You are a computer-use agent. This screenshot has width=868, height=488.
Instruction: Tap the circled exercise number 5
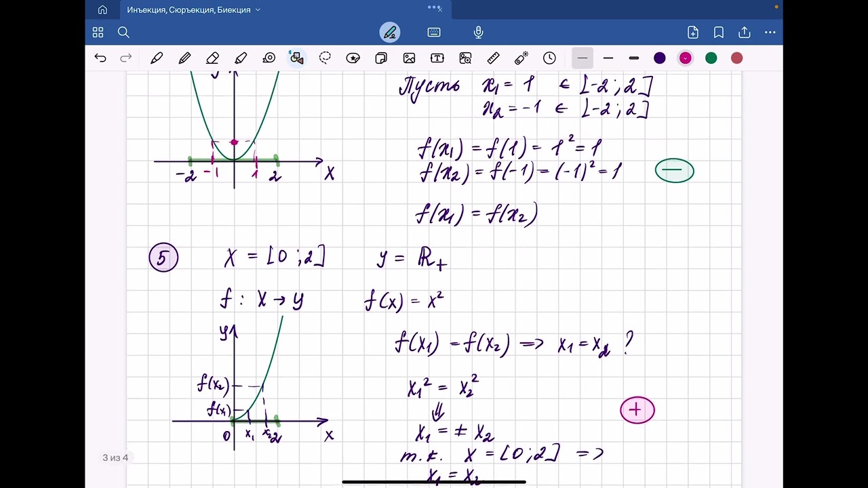point(163,258)
